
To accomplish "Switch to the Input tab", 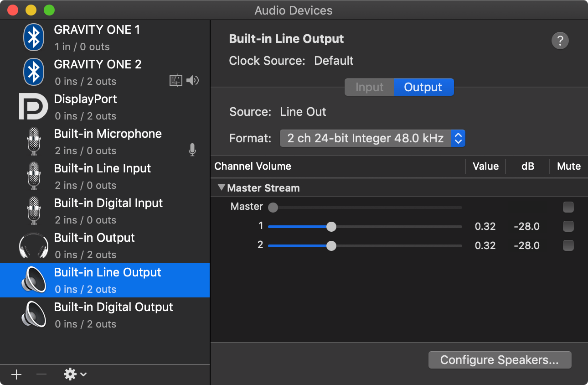I will 369,87.
